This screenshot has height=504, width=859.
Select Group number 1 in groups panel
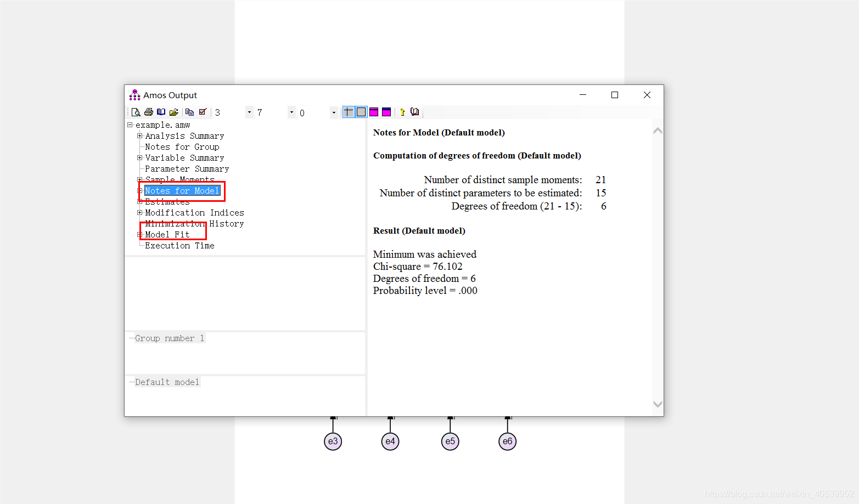click(x=170, y=338)
